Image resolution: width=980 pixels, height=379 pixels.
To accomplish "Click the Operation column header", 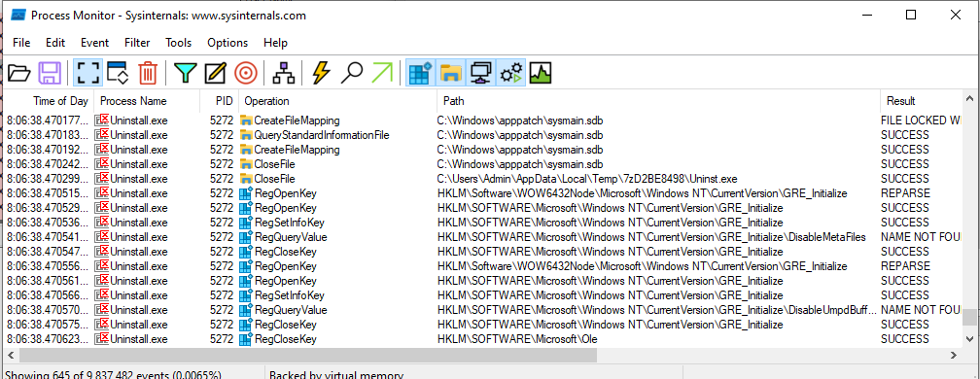I will tap(337, 100).
